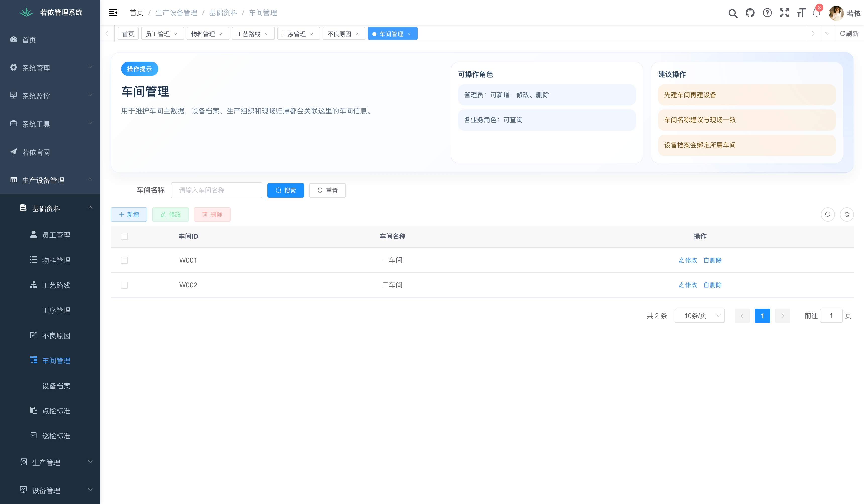The height and width of the screenshot is (504, 864).
Task: Close the 工艺路线 tab
Action: coord(266,34)
